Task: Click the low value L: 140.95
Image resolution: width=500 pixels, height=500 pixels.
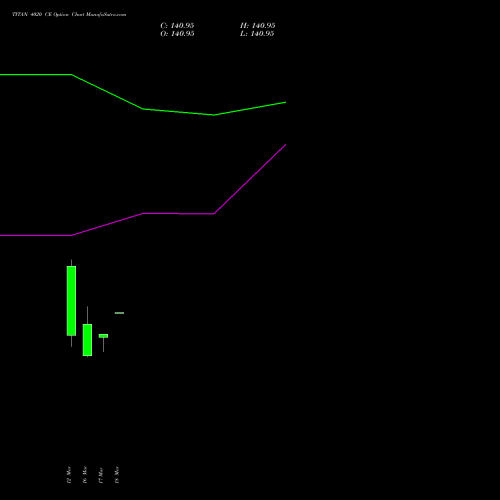Action: point(257,34)
